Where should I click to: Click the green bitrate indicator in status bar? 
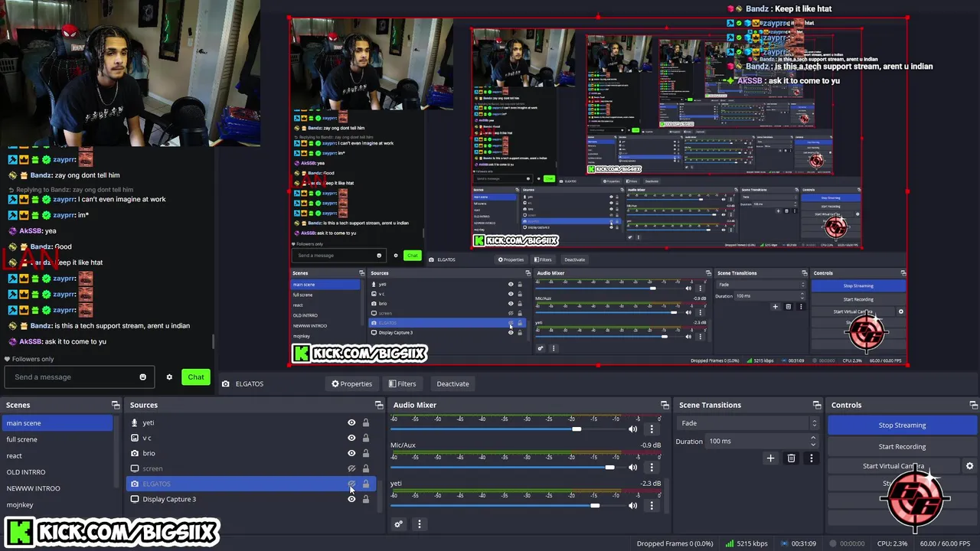pos(730,543)
